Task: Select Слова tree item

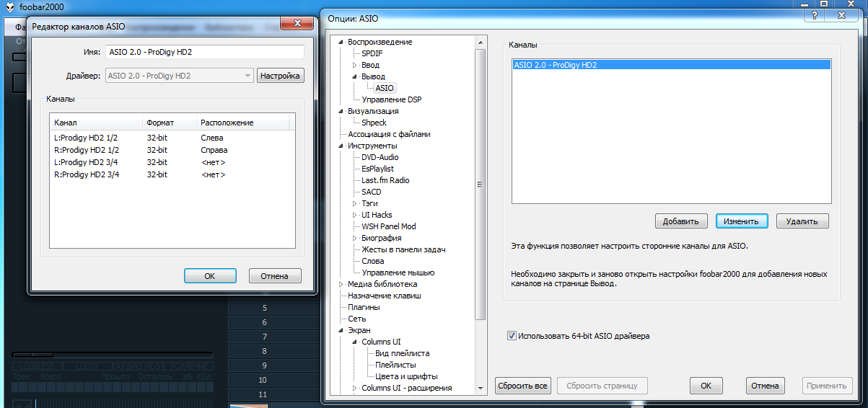Action: pyautogui.click(x=373, y=261)
